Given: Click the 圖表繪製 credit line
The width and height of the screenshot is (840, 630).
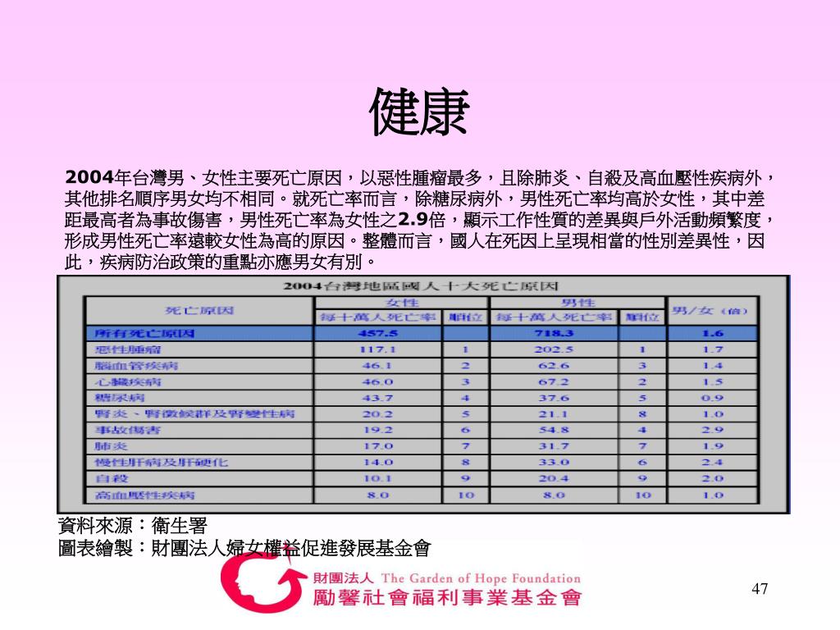Looking at the screenshot, I should [x=244, y=547].
